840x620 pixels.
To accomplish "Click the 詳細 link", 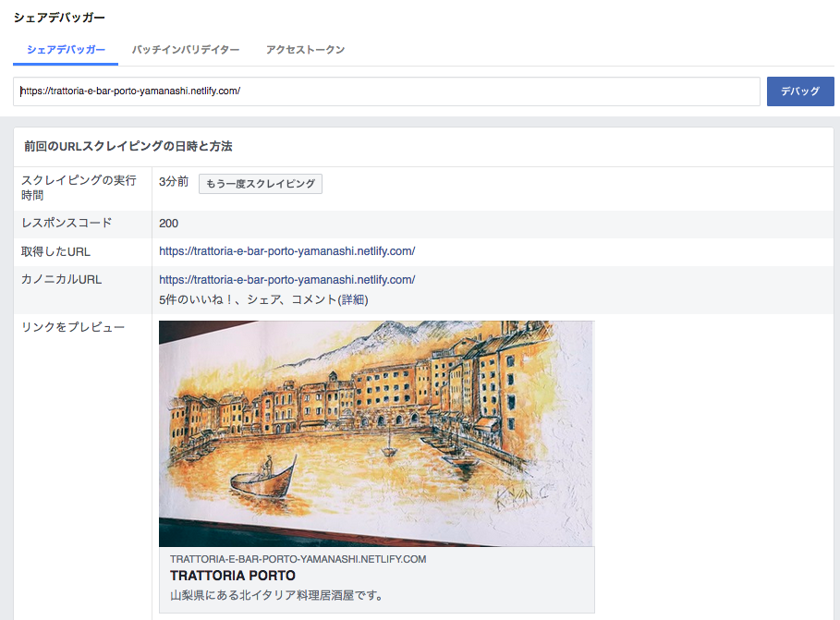I will click(x=354, y=299).
